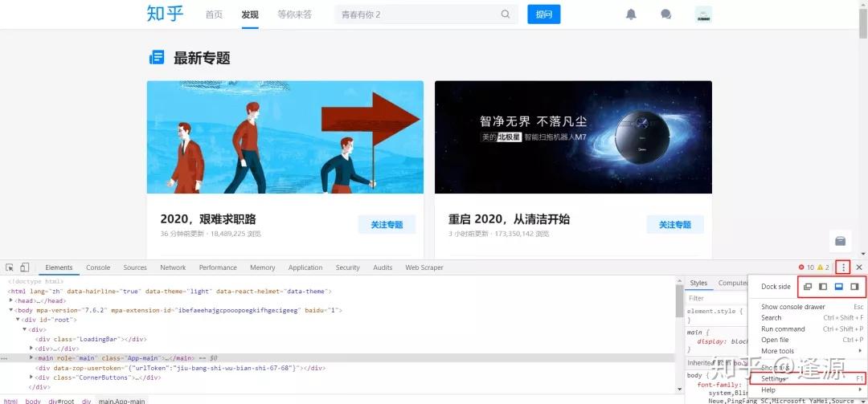Collapse the body element node
Viewport: 868px width, 404px height.
11,310
